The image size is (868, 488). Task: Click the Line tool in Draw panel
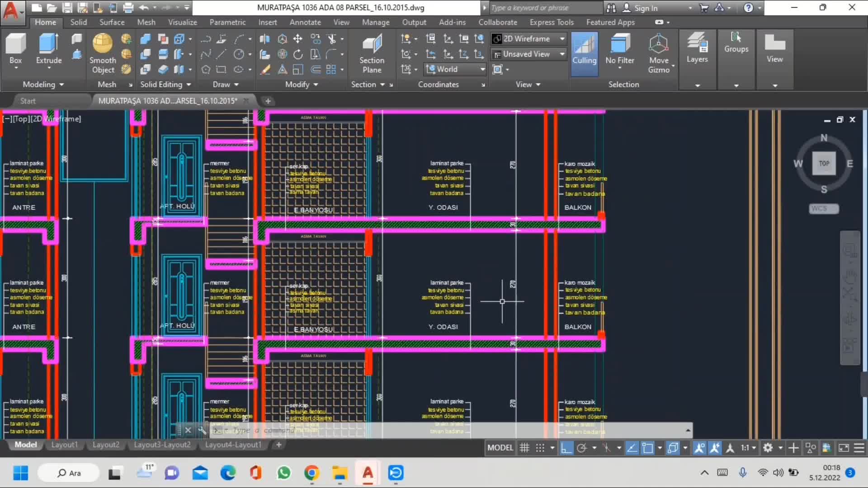221,54
